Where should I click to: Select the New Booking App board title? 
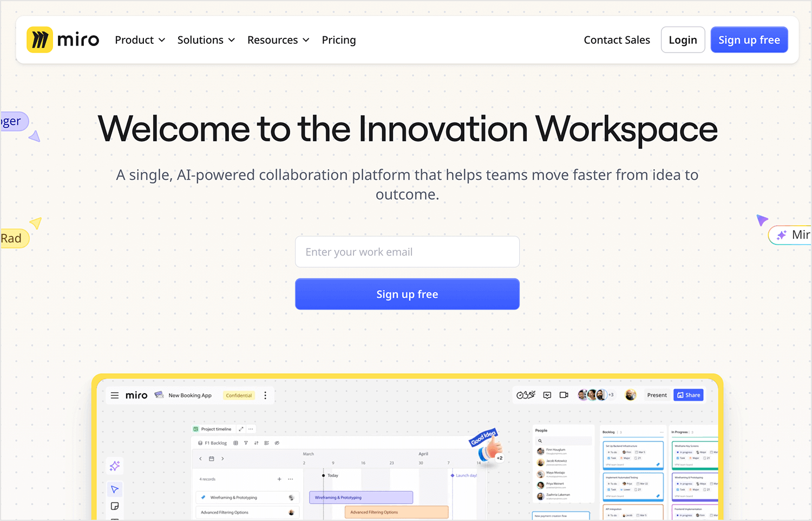(x=190, y=395)
